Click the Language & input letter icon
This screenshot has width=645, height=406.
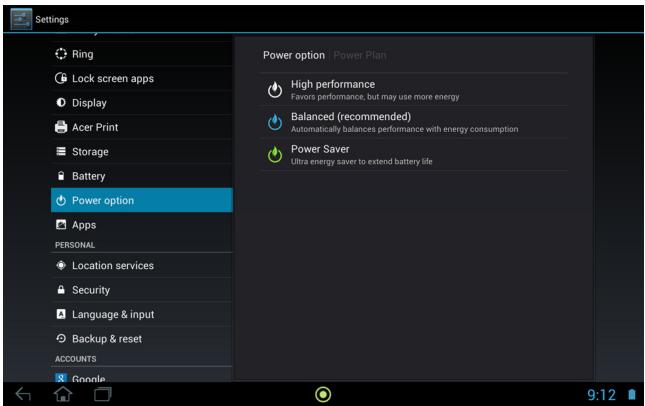click(x=61, y=314)
